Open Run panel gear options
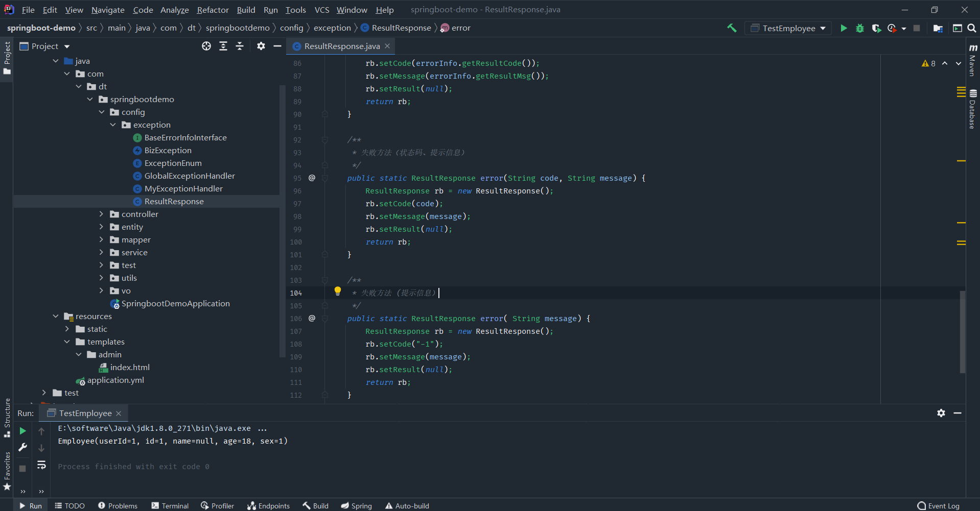This screenshot has width=980, height=511. 941,413
